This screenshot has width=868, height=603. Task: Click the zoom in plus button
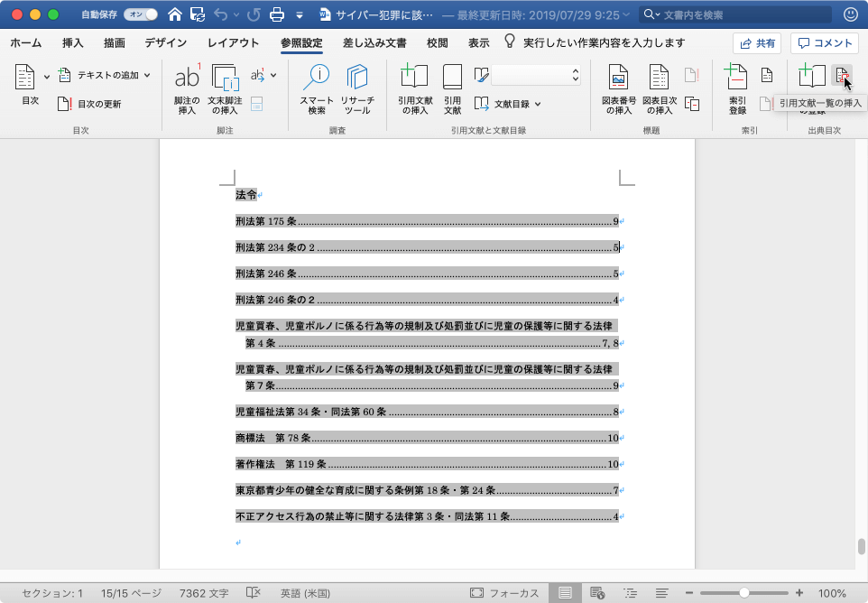[x=799, y=593]
